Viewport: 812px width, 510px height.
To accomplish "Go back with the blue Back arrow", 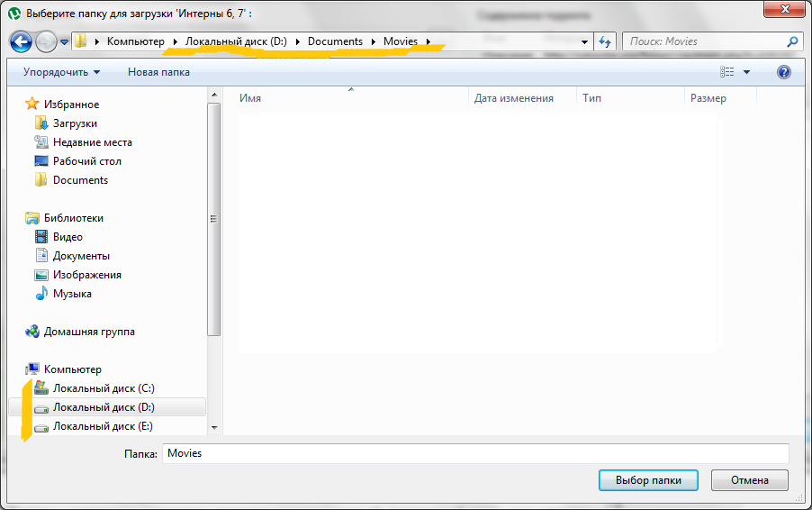I will [22, 42].
